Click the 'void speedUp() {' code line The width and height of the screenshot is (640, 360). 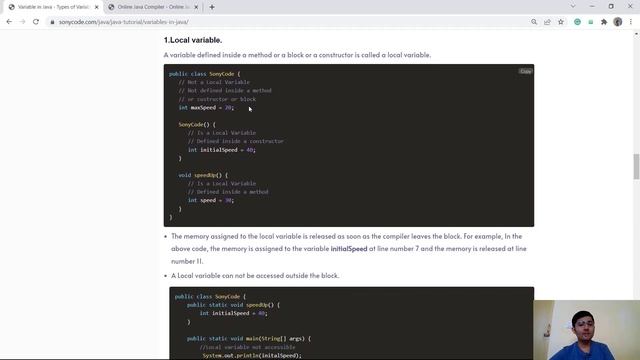[203, 175]
